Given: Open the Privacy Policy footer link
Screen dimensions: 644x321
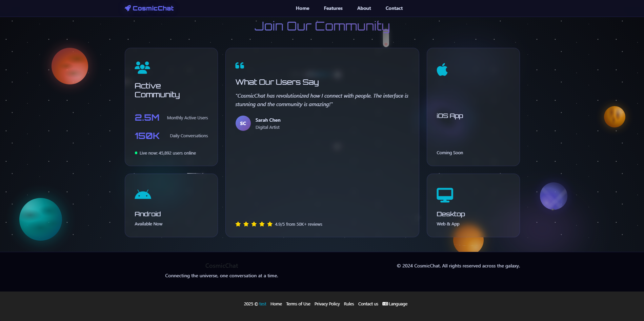Looking at the screenshot, I should [x=327, y=304].
